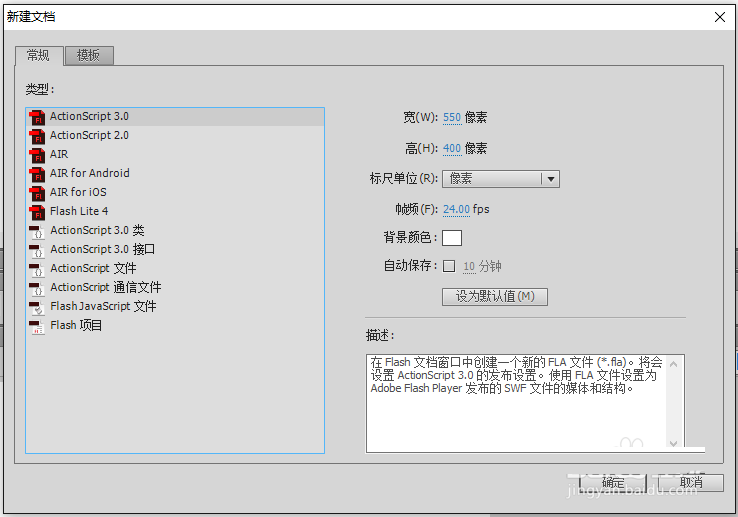Choose ActionScript 通信文件 entry

(x=175, y=287)
